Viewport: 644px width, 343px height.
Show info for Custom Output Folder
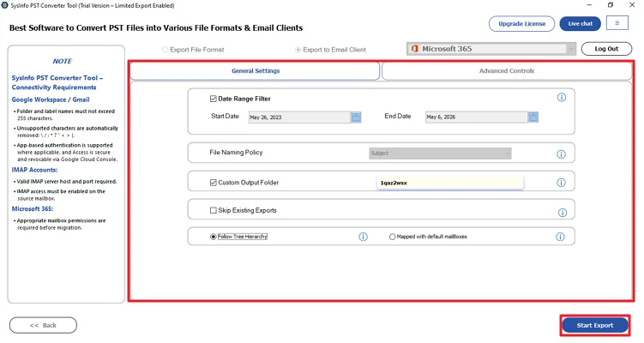(x=561, y=183)
